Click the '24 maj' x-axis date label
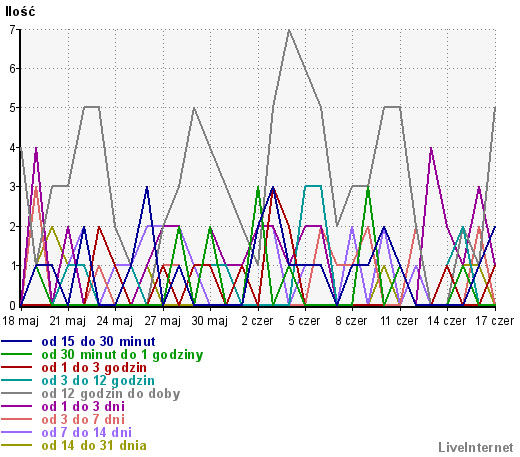Image resolution: width=520 pixels, height=457 pixels. click(115, 321)
